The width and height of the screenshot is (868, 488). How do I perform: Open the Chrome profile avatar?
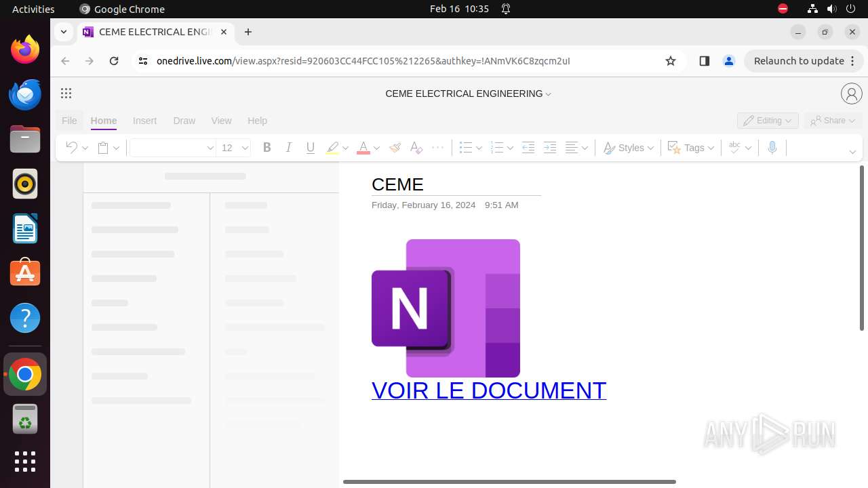click(729, 61)
